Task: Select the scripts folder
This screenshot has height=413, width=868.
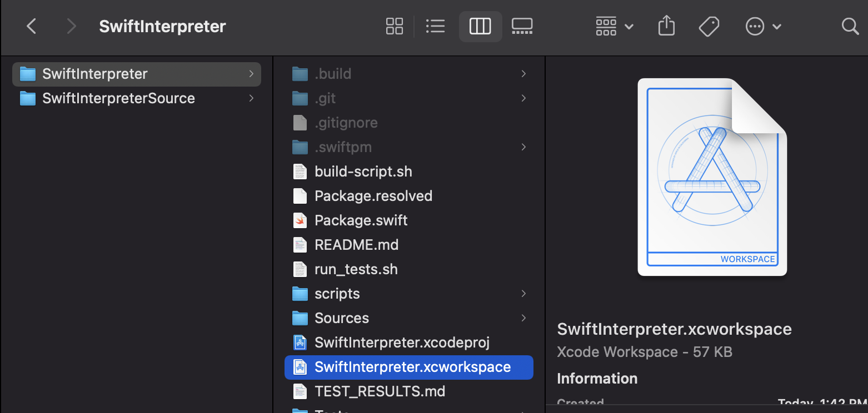Action: pos(409,294)
